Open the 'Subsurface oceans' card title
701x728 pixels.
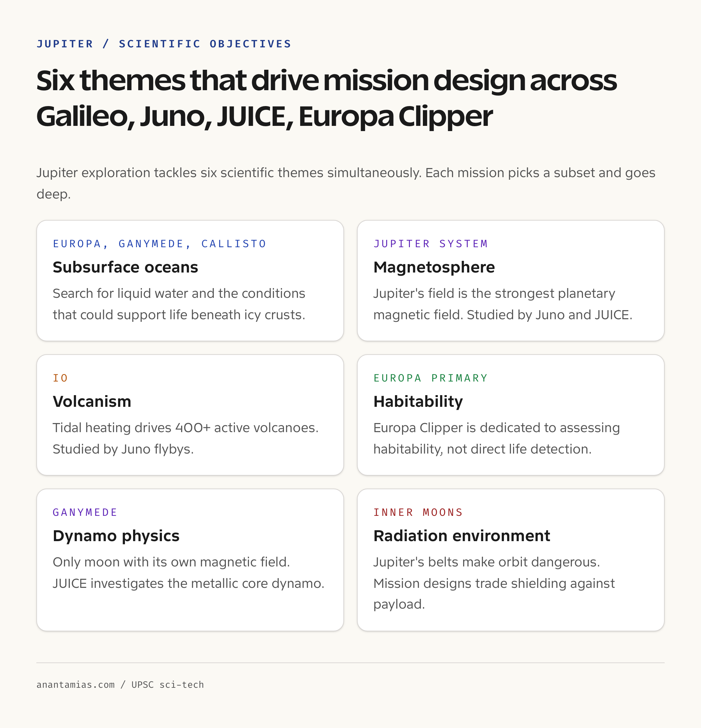125,267
